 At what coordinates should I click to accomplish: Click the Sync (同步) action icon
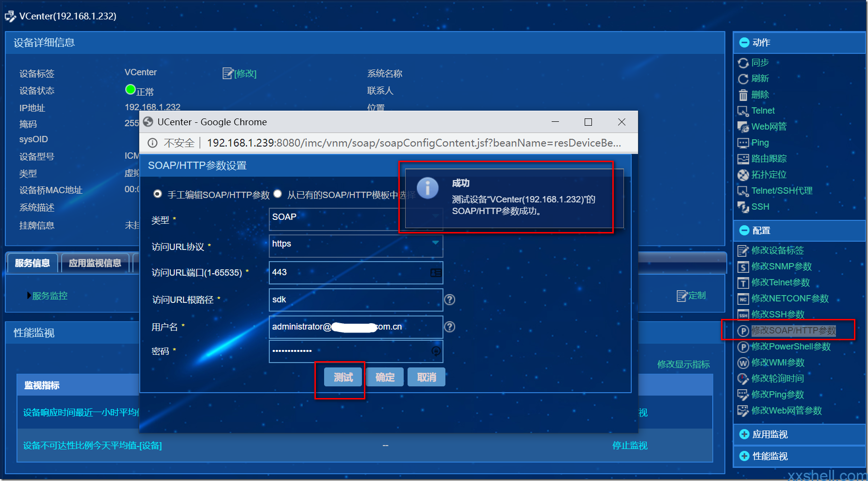click(743, 63)
